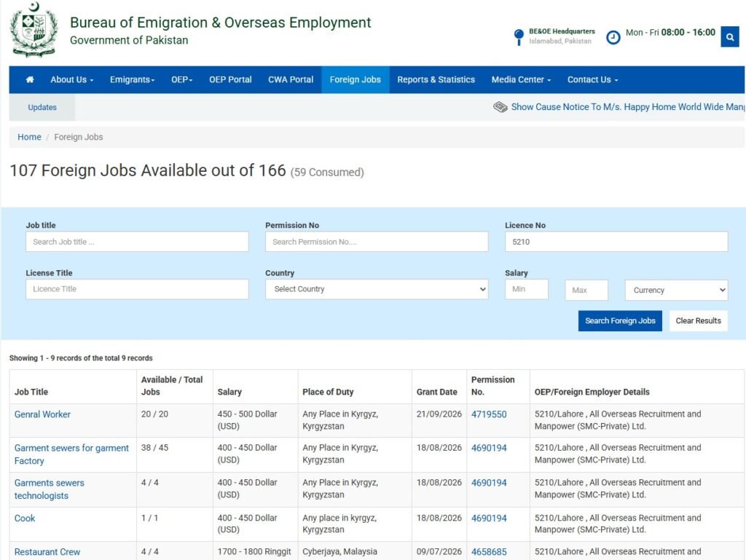Click the 'Cyberjaya, Malaysia' place cell
This screenshot has height=560, width=746.
click(x=339, y=551)
